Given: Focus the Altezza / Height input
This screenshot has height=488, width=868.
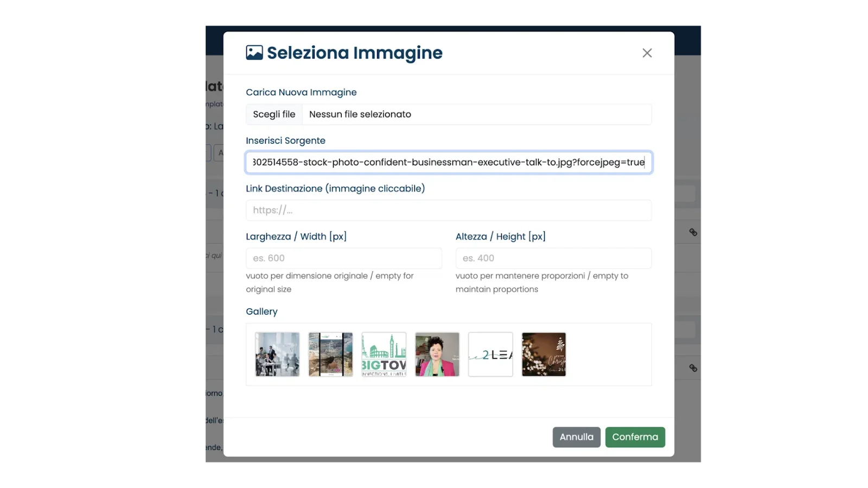Looking at the screenshot, I should 553,258.
